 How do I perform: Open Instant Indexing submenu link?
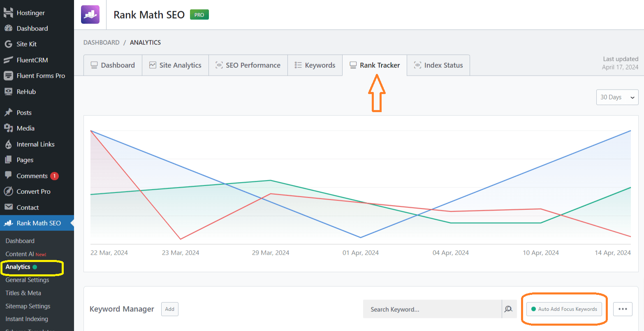27,319
